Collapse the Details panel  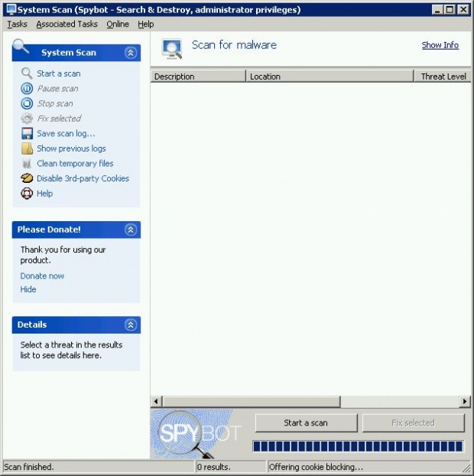tap(131, 325)
